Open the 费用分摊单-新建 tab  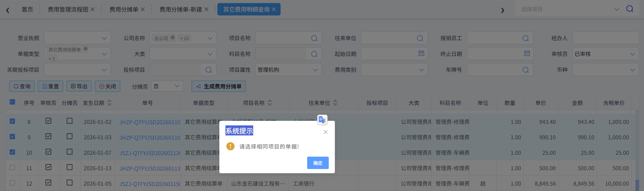tap(181, 9)
